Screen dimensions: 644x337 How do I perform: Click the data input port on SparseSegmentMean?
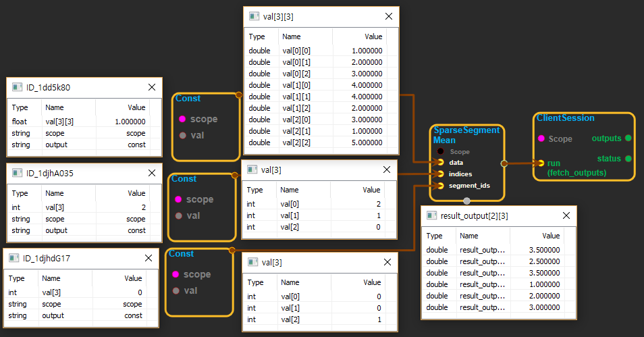point(441,163)
